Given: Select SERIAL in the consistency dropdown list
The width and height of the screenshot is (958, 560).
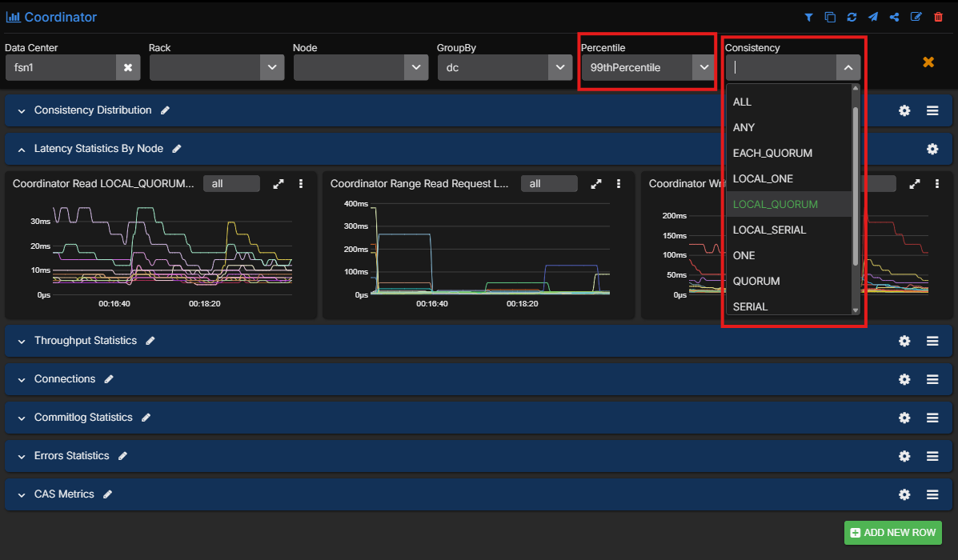Looking at the screenshot, I should [750, 306].
